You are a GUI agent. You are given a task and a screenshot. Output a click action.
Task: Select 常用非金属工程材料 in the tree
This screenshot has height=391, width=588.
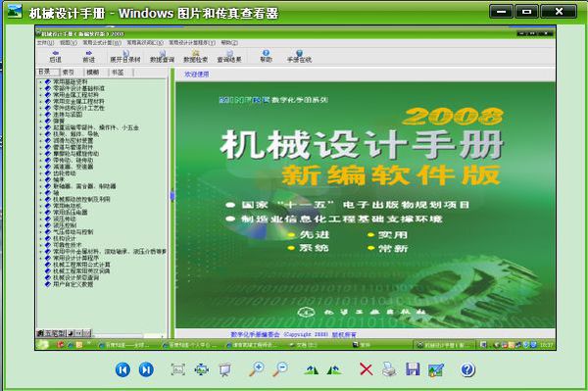click(78, 102)
